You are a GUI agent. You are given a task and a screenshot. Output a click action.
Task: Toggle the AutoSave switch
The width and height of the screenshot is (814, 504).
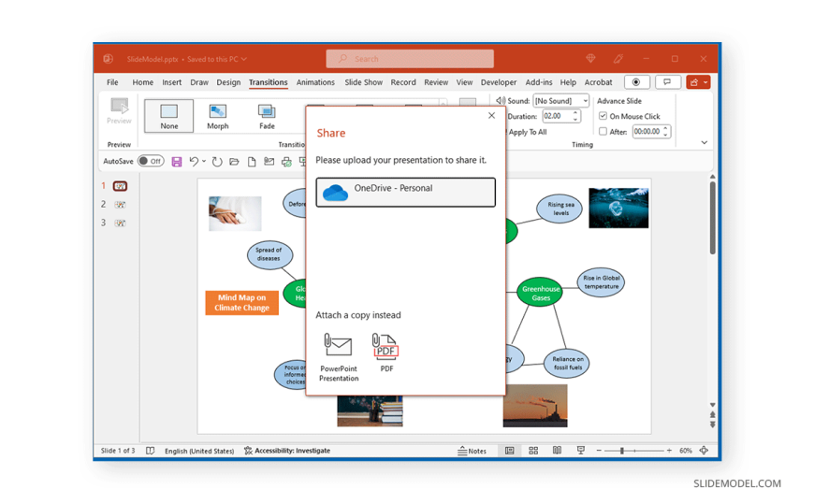pyautogui.click(x=150, y=162)
